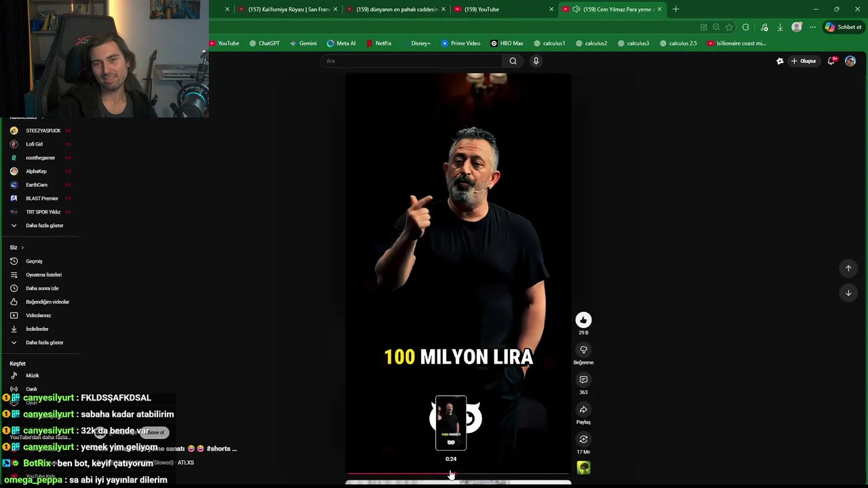Open the Gemini bookmark
The height and width of the screenshot is (488, 868).
[x=303, y=43]
